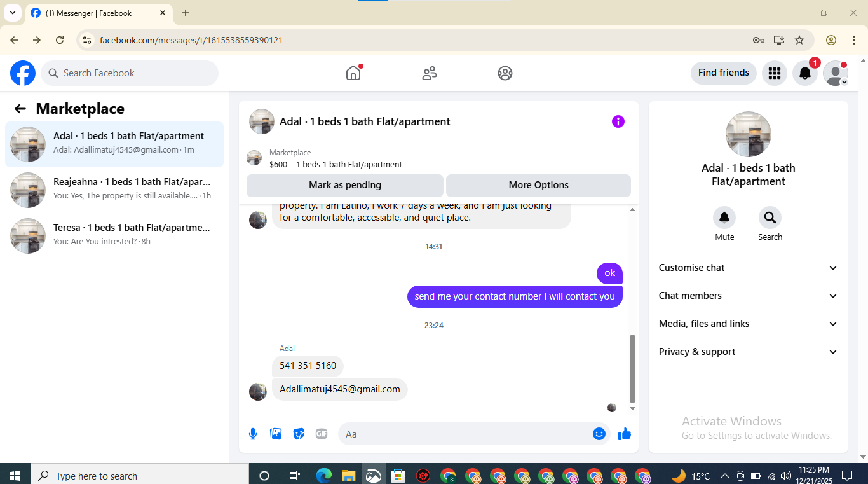Open the notifications bell

(804, 73)
